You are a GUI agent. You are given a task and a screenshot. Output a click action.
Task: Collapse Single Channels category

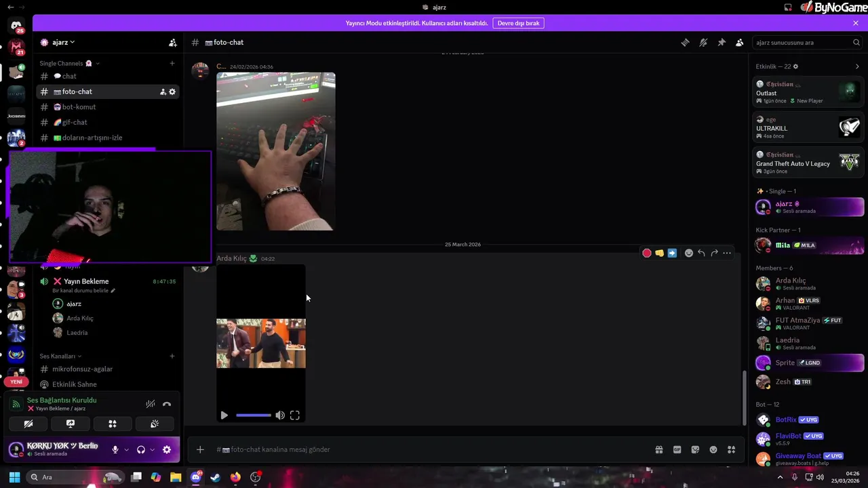point(71,63)
